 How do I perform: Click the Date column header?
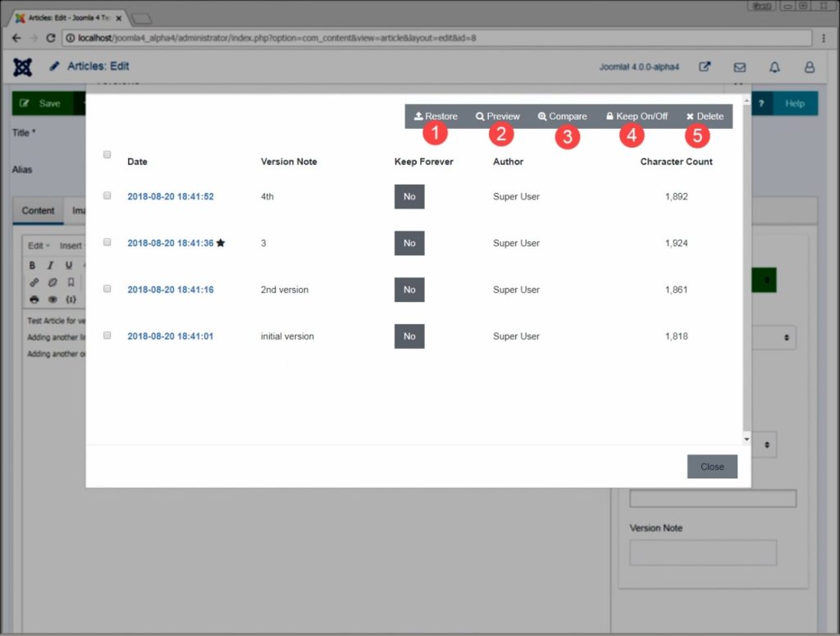pos(137,162)
